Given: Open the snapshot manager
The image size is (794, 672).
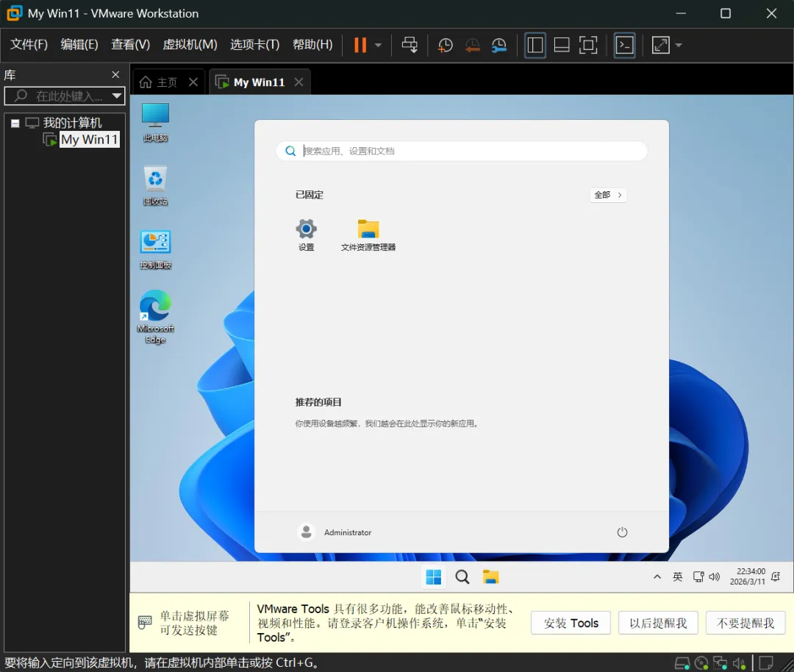Looking at the screenshot, I should pos(498,45).
